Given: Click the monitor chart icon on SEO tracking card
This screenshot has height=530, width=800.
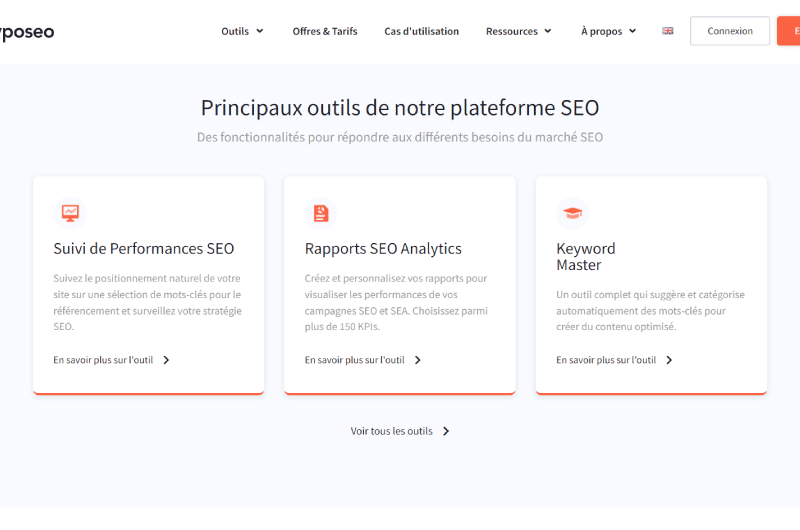Looking at the screenshot, I should pyautogui.click(x=70, y=213).
